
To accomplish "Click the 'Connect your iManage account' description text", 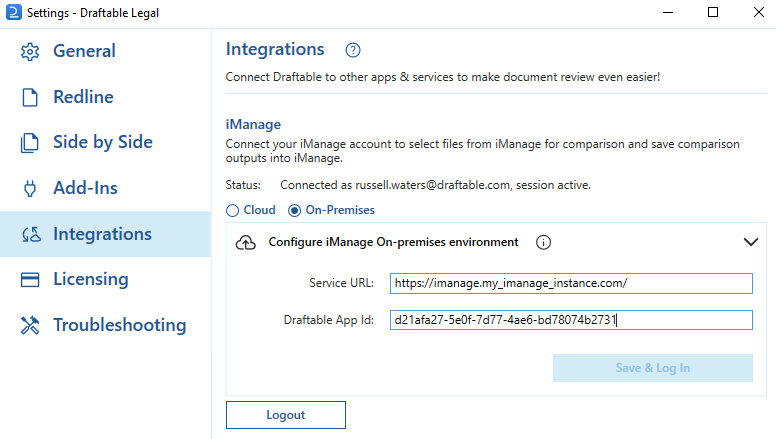I will [x=483, y=151].
